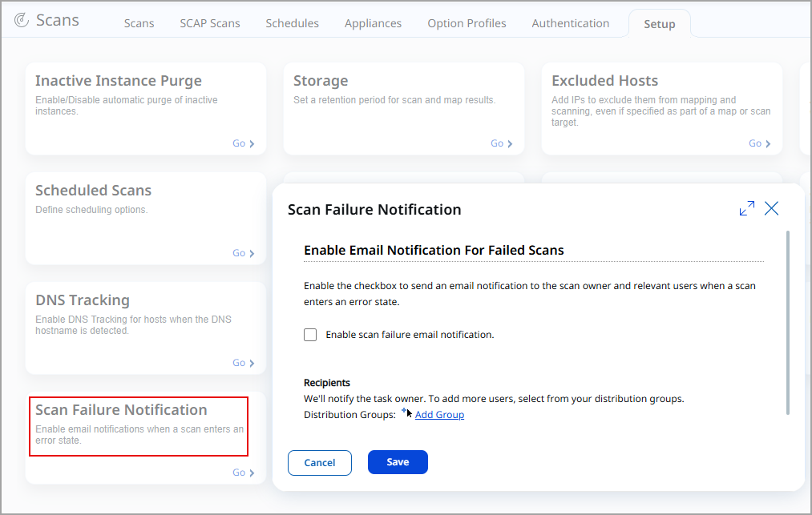This screenshot has height=515, width=812.
Task: Switch to the Scans tab
Action: (x=139, y=23)
